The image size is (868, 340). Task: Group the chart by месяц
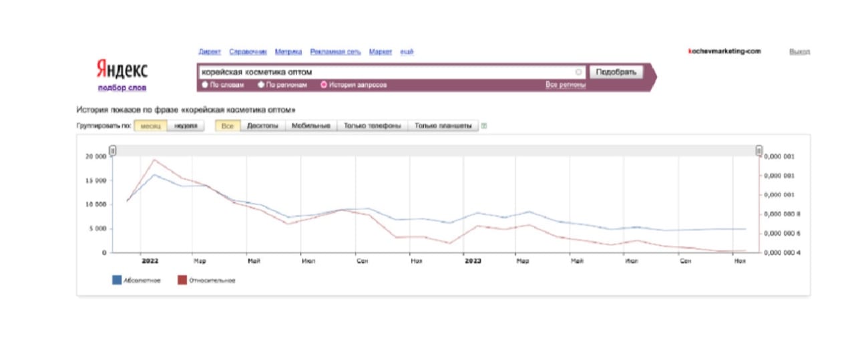pos(150,126)
